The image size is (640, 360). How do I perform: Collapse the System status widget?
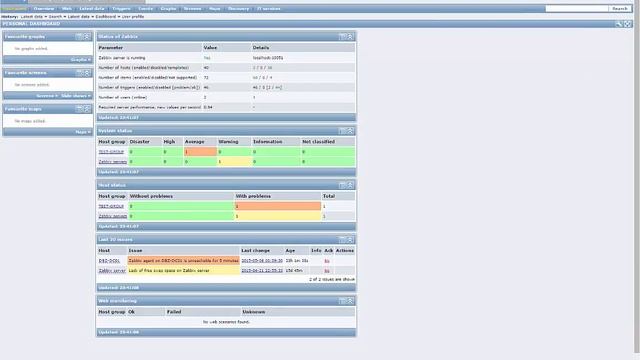tap(350, 131)
